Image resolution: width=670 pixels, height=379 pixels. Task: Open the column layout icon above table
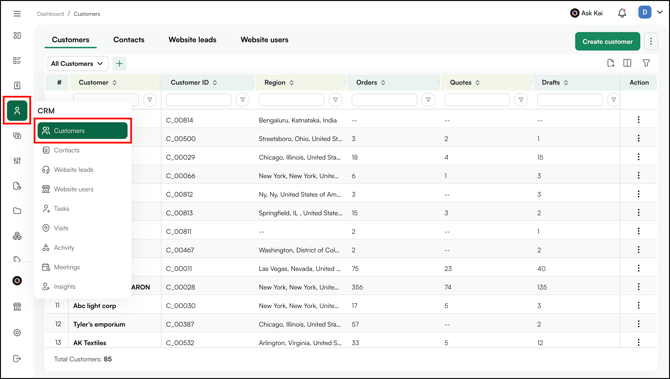coord(627,63)
